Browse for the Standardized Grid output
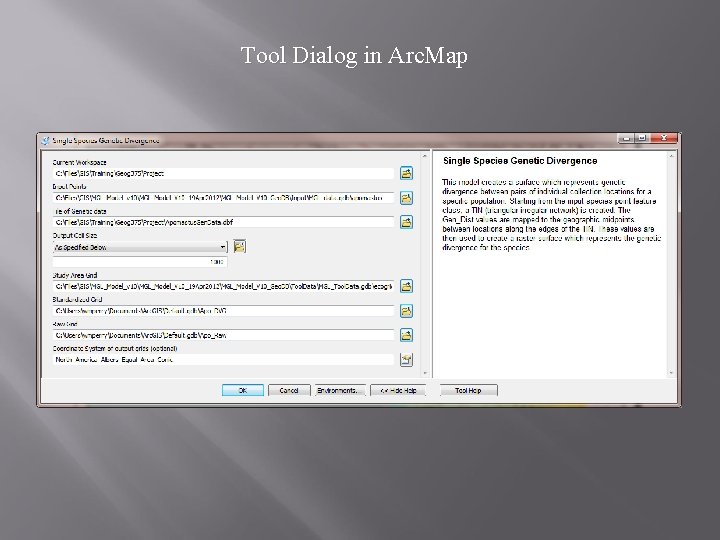Screen dimensions: 720x540 406,311
